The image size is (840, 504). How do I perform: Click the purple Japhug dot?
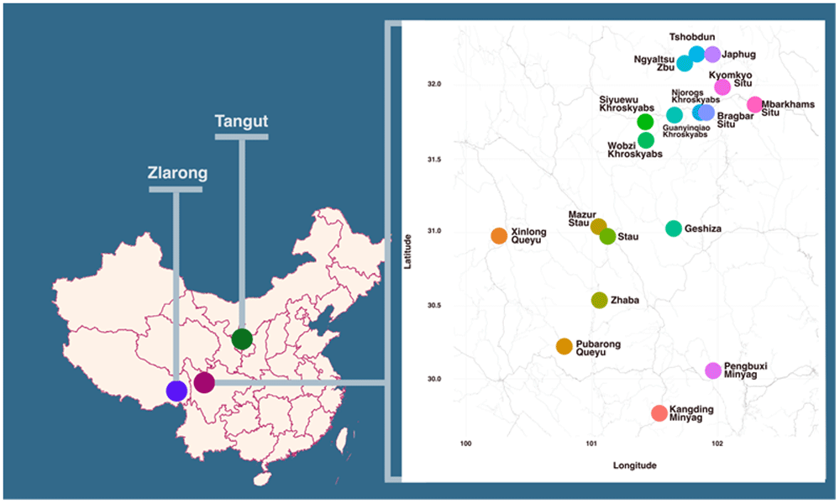point(712,54)
